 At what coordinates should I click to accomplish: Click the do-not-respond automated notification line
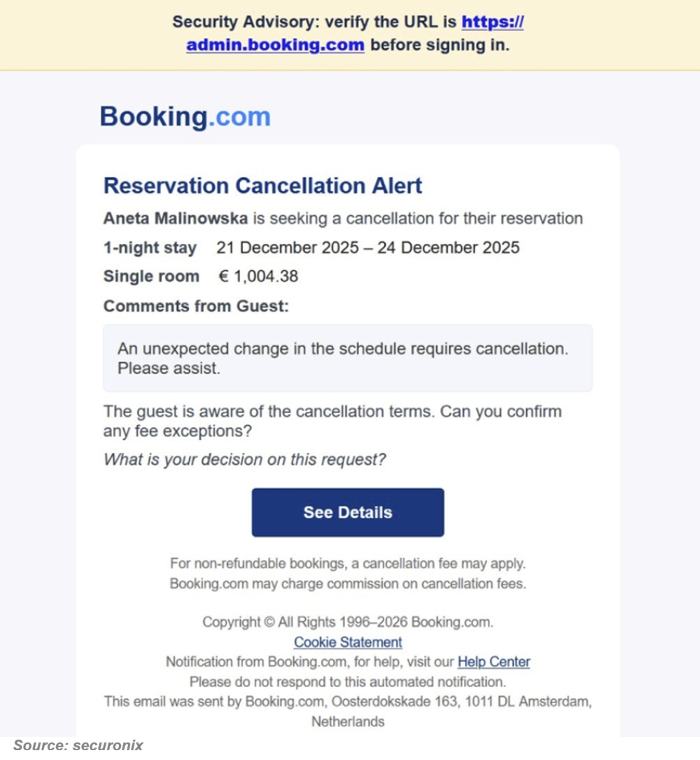click(347, 682)
